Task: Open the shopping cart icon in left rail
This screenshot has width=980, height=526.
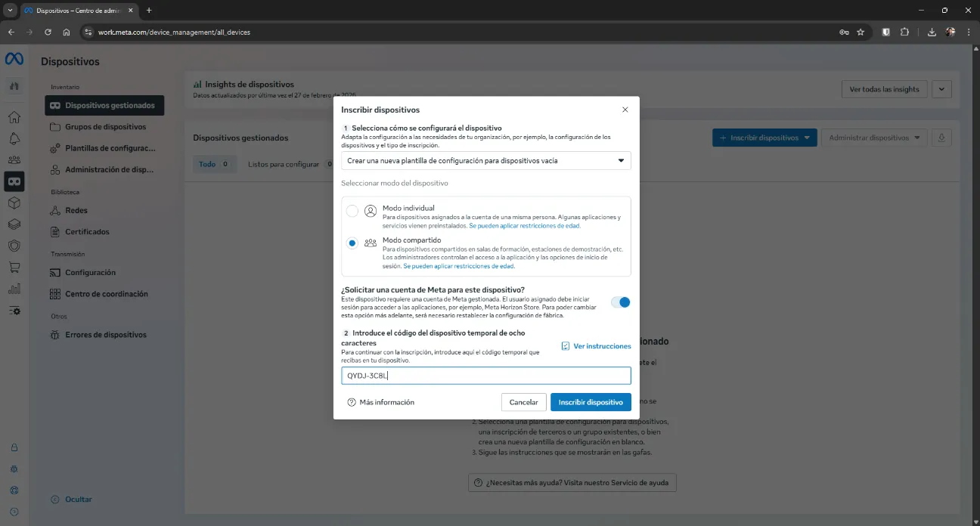Action: 14,267
